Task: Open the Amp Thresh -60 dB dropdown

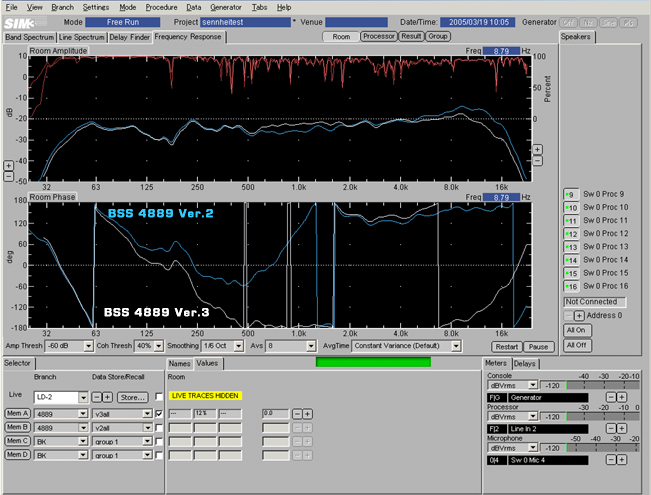Action: tap(88, 346)
